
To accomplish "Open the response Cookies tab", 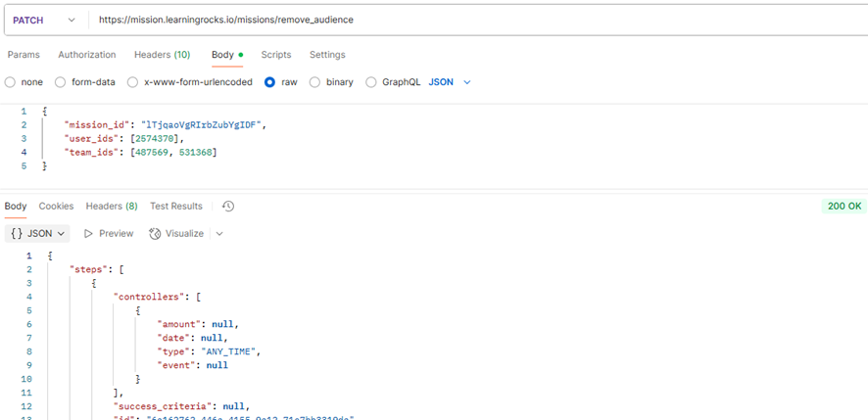I will [56, 207].
